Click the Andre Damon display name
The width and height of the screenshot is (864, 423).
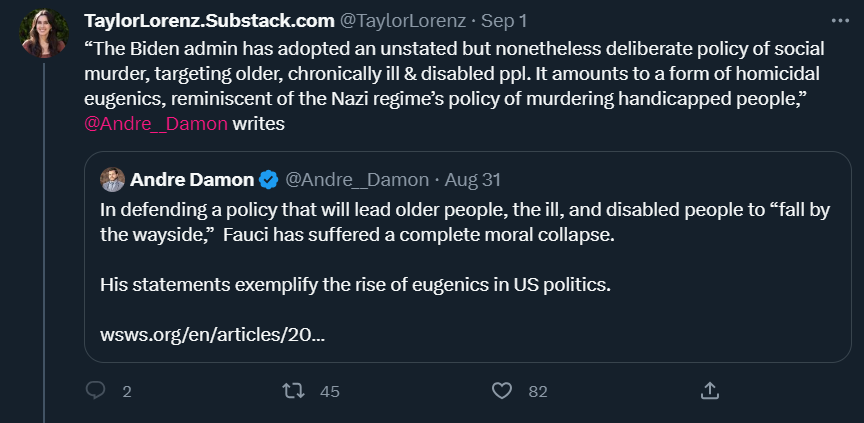click(x=192, y=180)
